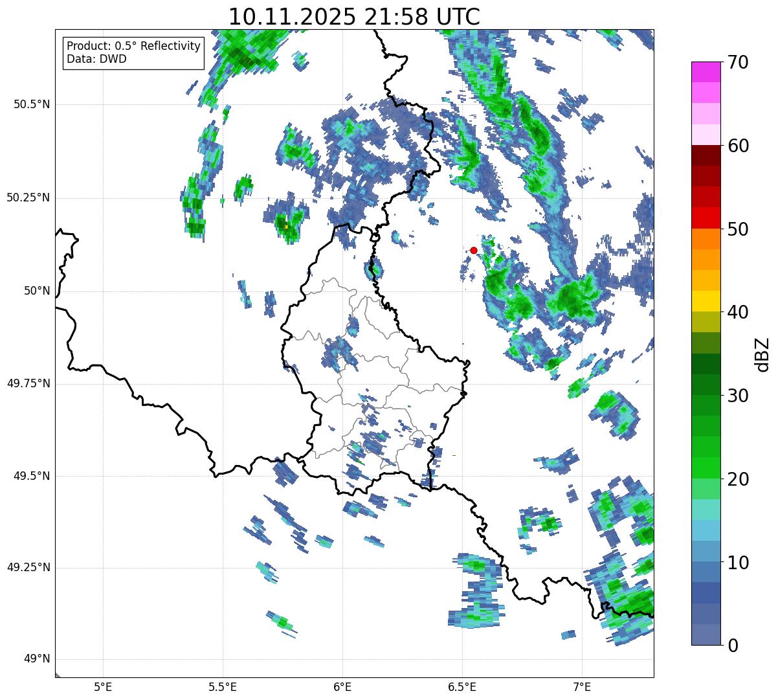
Task: Click the 49.25°N latitude label
Action: (x=28, y=567)
